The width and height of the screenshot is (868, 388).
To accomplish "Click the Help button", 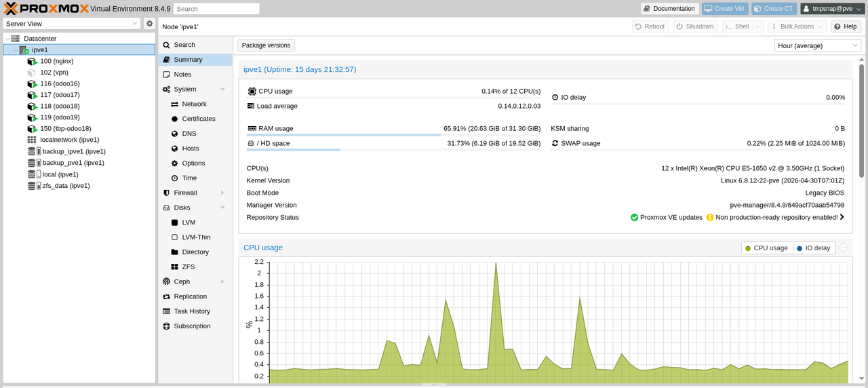I will point(846,26).
